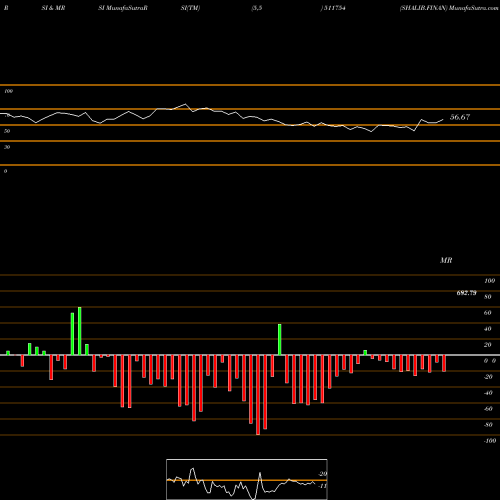
Task: Click the longest red bar in the MR histogram
Action: 258,395
